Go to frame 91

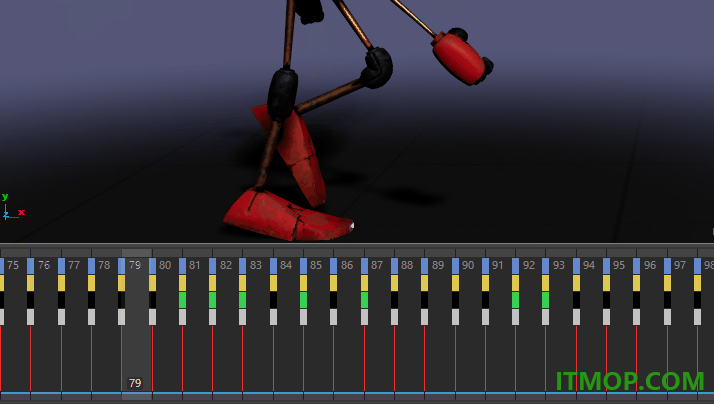pyautogui.click(x=498, y=265)
